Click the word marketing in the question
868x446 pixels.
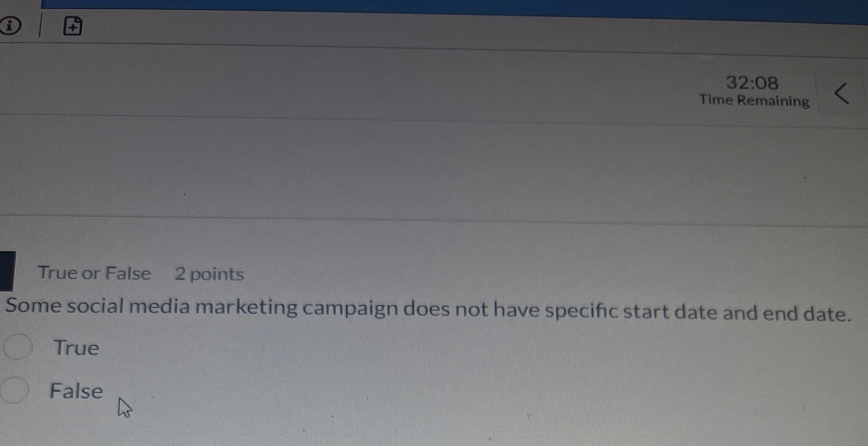[x=246, y=307]
